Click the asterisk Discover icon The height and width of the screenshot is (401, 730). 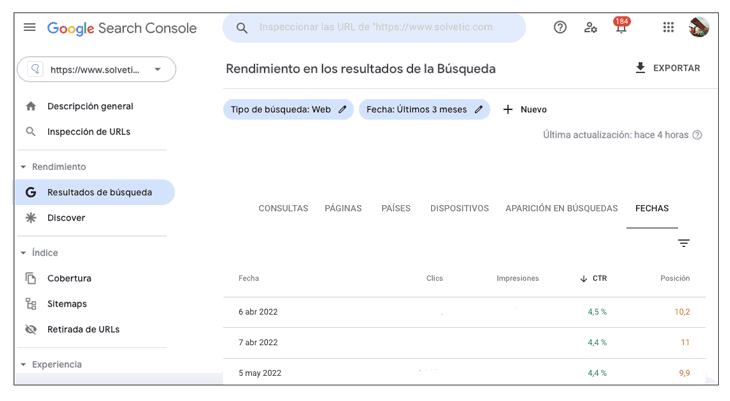click(31, 217)
